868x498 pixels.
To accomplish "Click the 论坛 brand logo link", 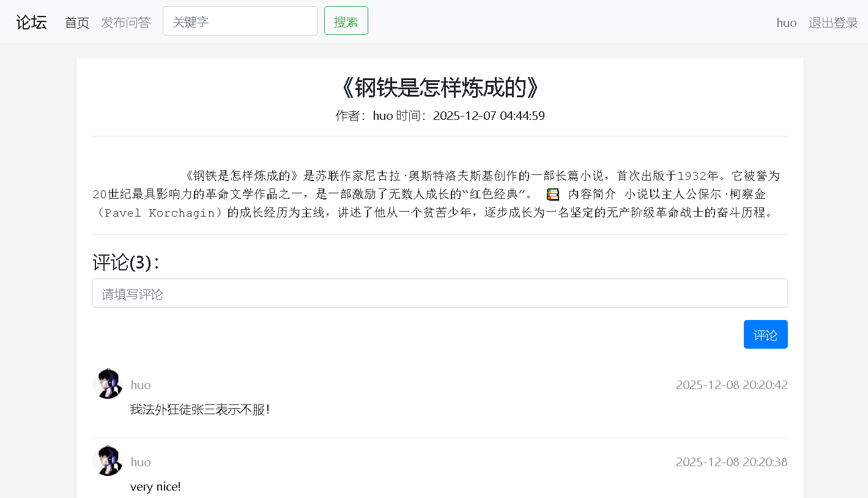I will [31, 22].
